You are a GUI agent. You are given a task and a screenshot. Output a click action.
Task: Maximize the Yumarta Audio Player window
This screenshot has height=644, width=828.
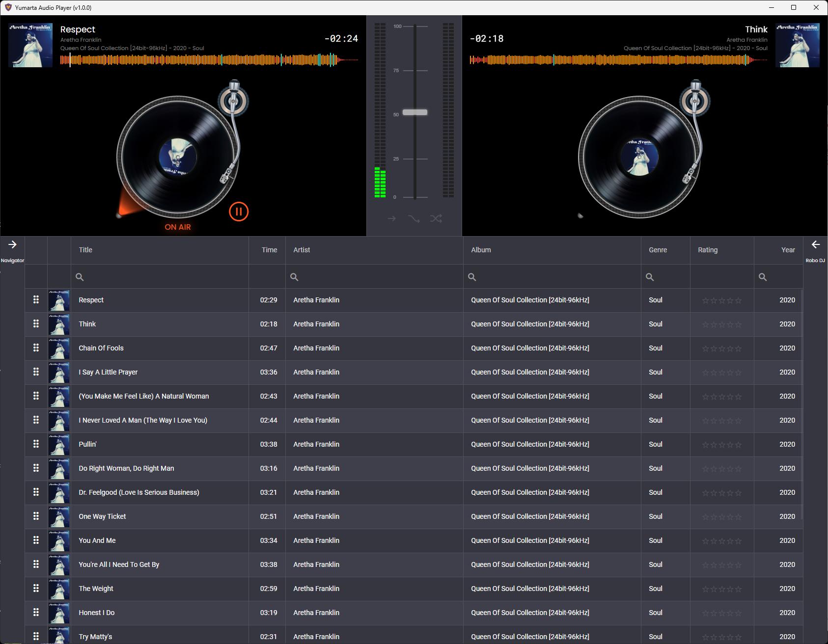pos(794,7)
